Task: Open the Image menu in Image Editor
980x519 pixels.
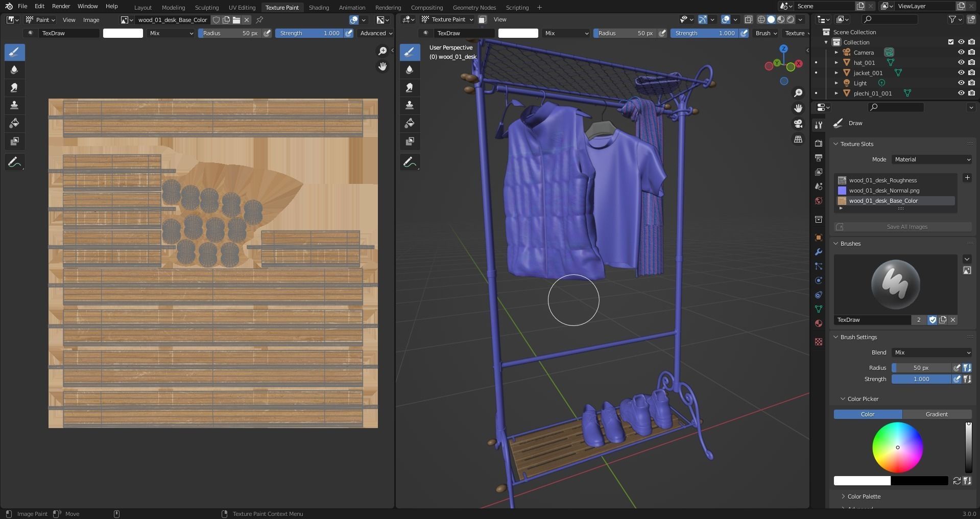Action: coord(91,20)
